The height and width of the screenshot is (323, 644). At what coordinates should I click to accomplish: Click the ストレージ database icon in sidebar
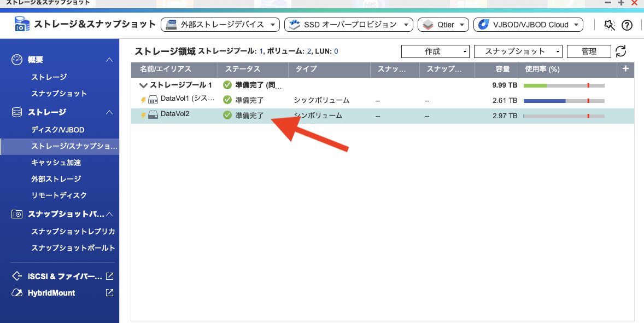coord(17,112)
